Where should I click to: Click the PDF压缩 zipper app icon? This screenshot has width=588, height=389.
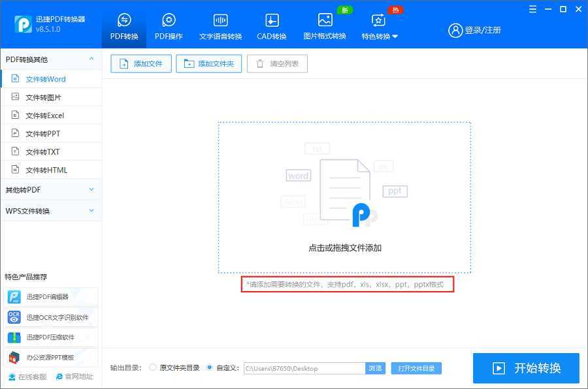pyautogui.click(x=14, y=337)
